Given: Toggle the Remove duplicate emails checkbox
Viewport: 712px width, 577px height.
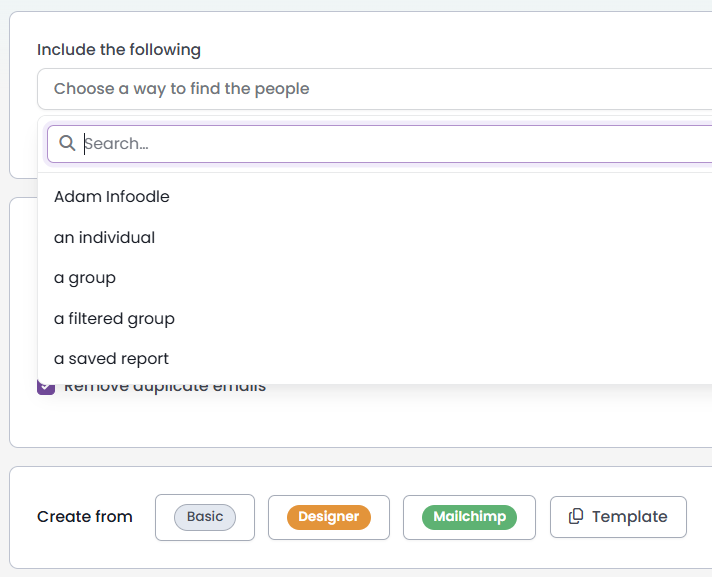Looking at the screenshot, I should point(46,388).
